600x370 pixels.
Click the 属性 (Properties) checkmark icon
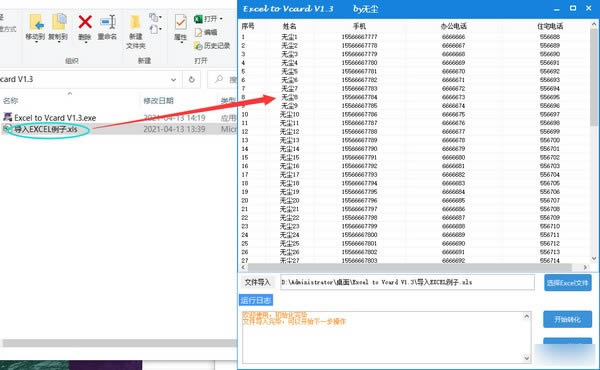pos(180,22)
